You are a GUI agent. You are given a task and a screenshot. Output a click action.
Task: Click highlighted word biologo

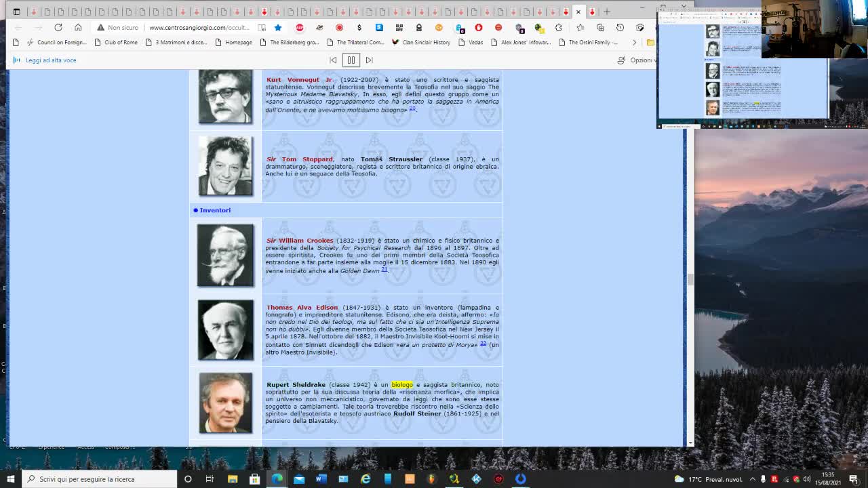402,385
